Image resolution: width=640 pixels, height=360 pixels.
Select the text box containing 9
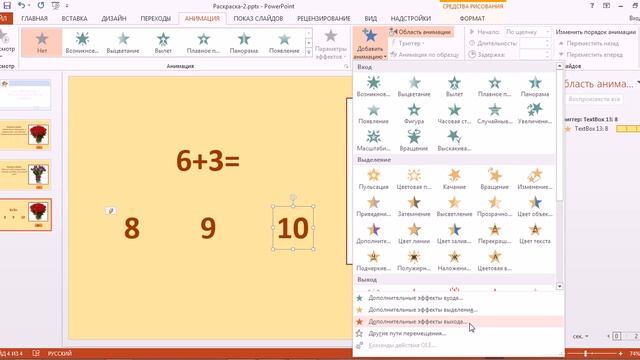pos(208,228)
